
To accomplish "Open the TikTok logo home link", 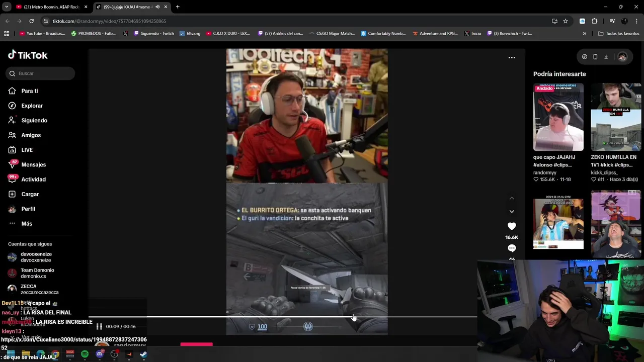I will point(28,55).
